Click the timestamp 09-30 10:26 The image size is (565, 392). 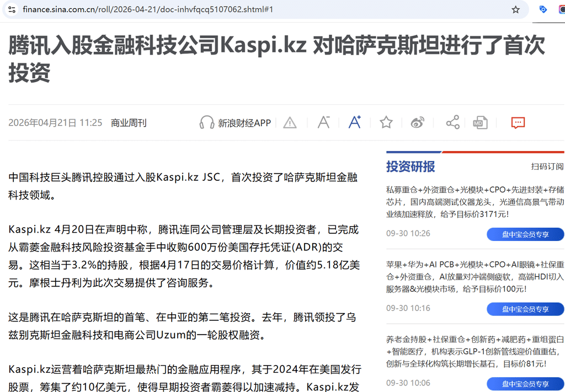pos(408,234)
